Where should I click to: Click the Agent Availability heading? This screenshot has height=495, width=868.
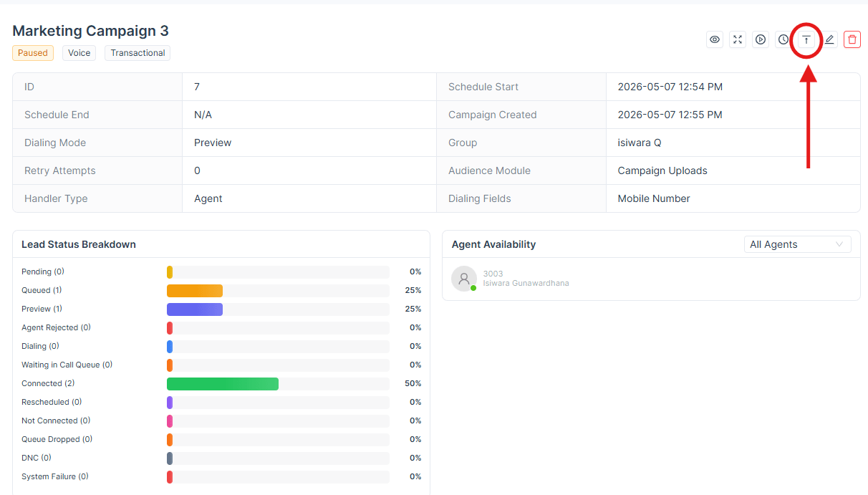(x=493, y=244)
